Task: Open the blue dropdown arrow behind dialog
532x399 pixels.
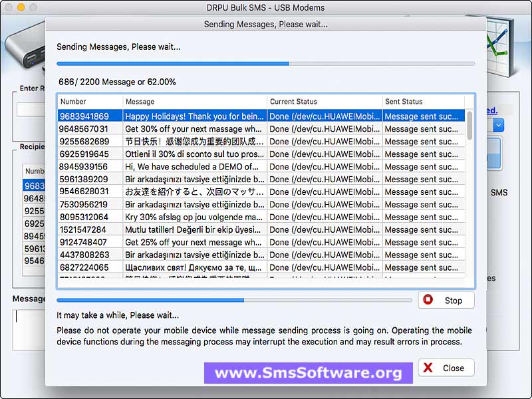Action: [x=498, y=124]
